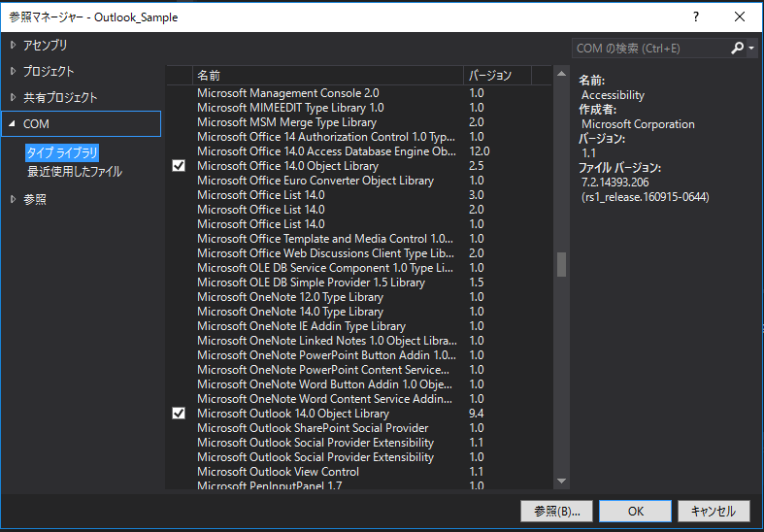This screenshot has height=532, width=764.
Task: Select Microsoft MSM Merge Type Library
Action: (x=359, y=121)
